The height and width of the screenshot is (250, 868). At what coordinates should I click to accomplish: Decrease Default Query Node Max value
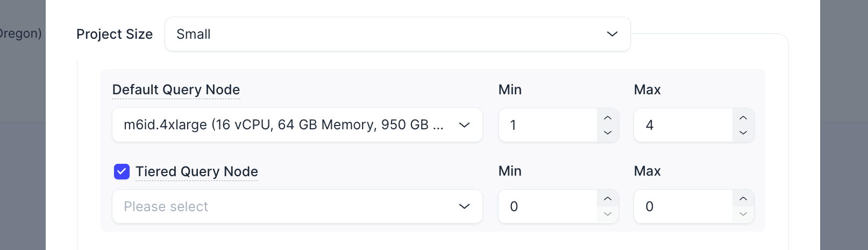click(x=743, y=133)
